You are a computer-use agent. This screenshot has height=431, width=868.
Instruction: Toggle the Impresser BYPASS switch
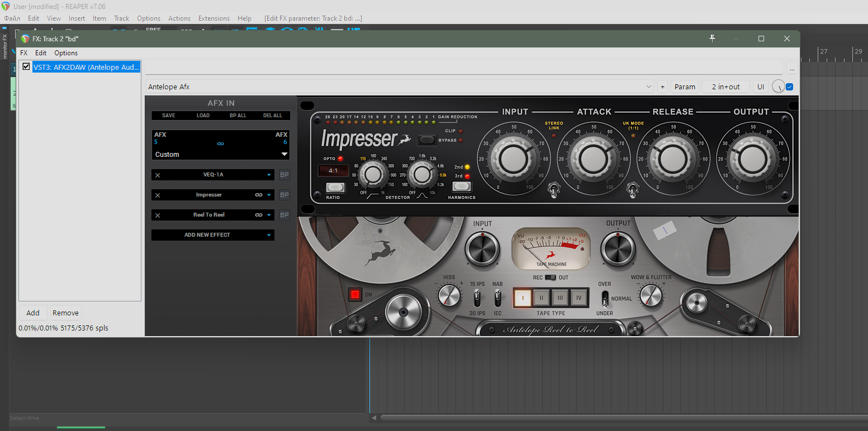(x=428, y=140)
